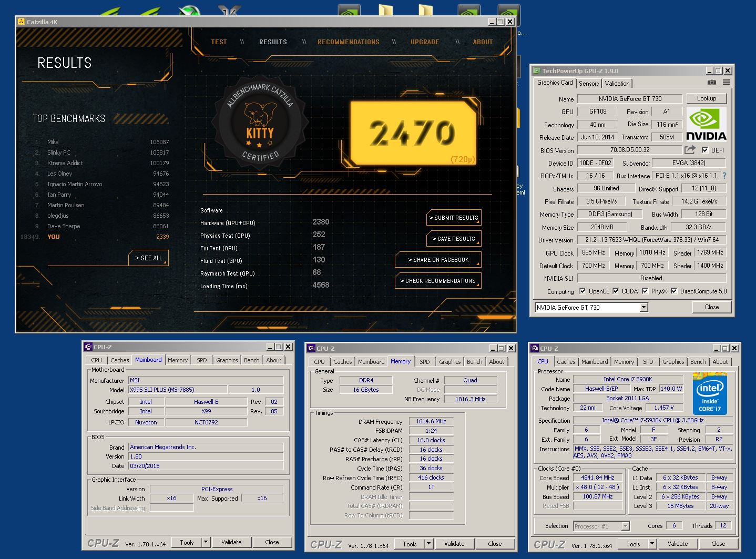Click the BIOS export arrow icon in GPU-Z
This screenshot has width=756, height=559.
(x=690, y=150)
